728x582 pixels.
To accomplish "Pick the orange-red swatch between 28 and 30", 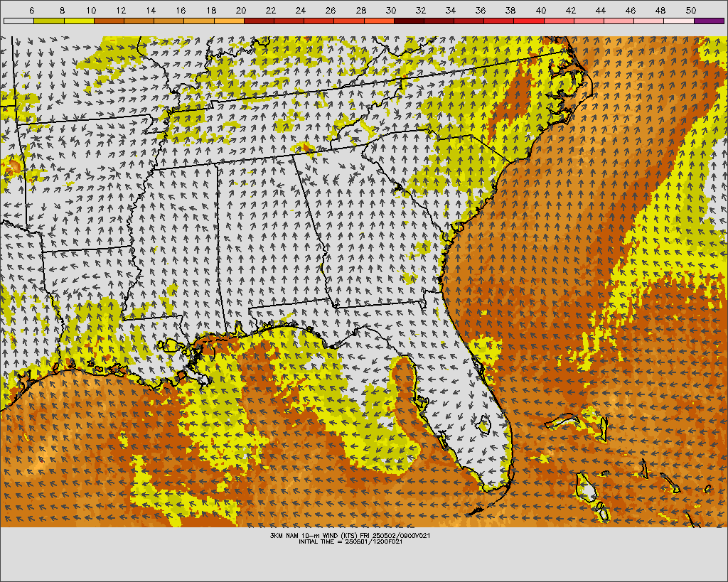I will tap(379, 21).
